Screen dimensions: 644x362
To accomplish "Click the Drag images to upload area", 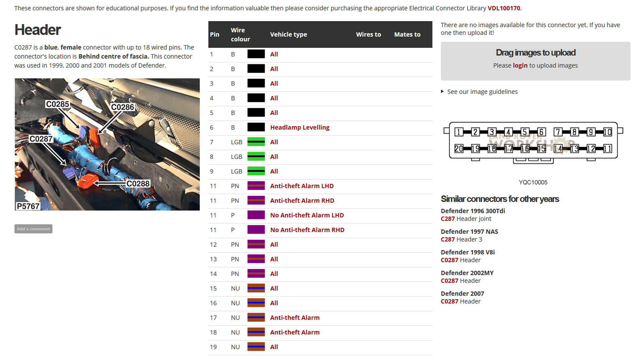I will tap(535, 53).
